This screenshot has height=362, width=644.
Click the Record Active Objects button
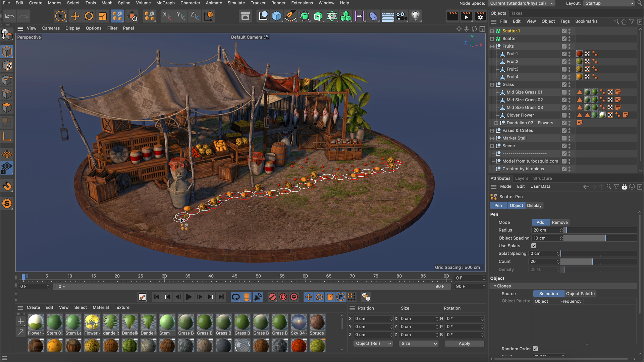point(272,297)
